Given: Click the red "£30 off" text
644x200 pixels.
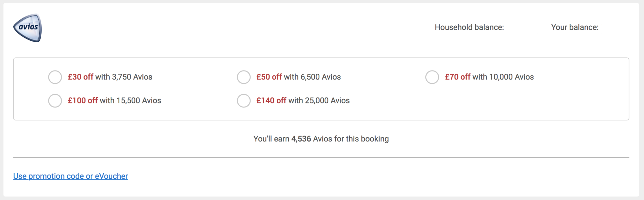Looking at the screenshot, I should (80, 77).
